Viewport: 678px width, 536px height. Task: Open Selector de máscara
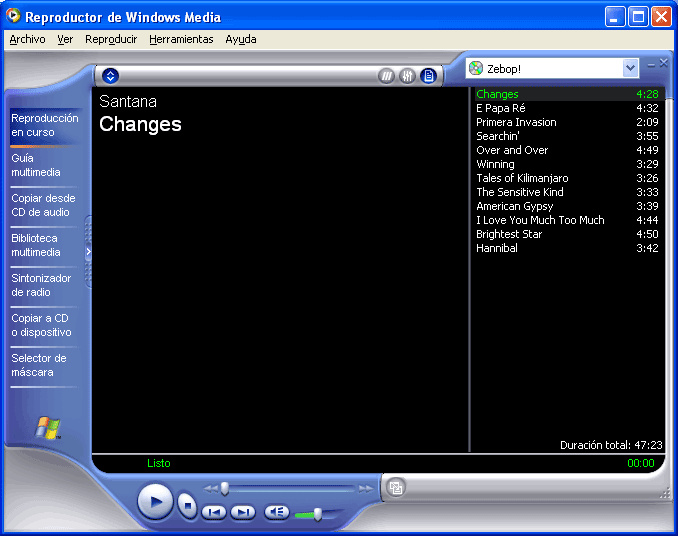pyautogui.click(x=39, y=365)
